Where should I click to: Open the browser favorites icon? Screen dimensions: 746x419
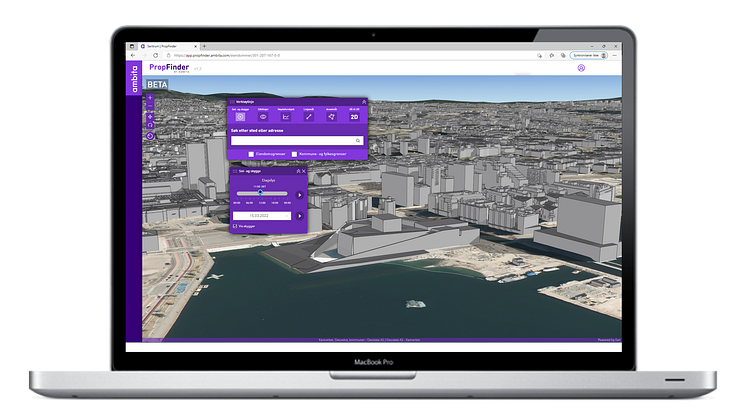coord(551,56)
